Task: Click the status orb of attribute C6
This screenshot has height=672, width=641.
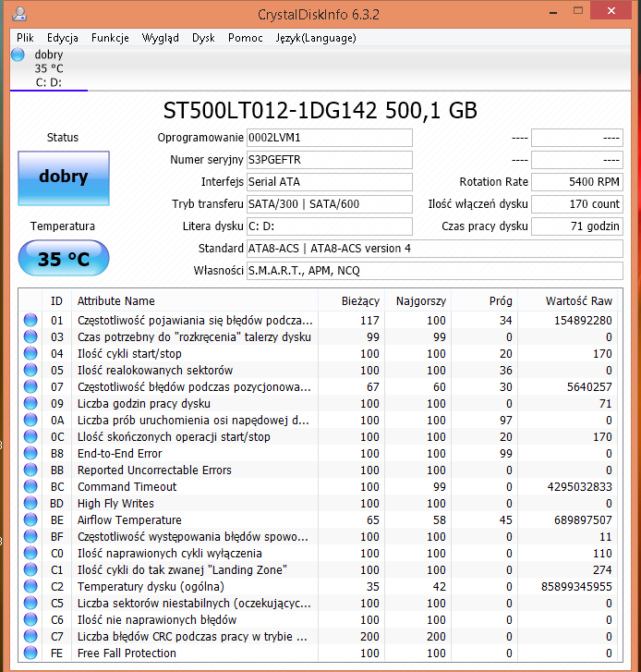Action: click(30, 619)
